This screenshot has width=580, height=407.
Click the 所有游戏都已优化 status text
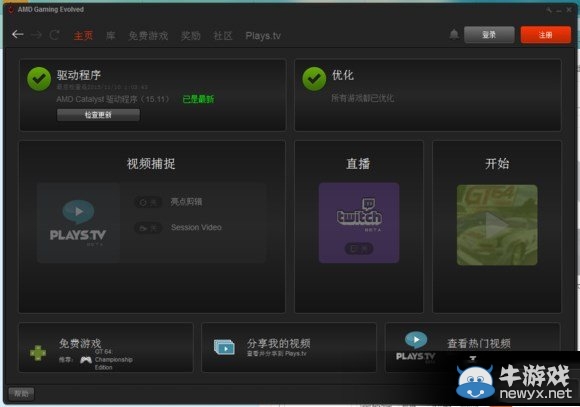(362, 98)
